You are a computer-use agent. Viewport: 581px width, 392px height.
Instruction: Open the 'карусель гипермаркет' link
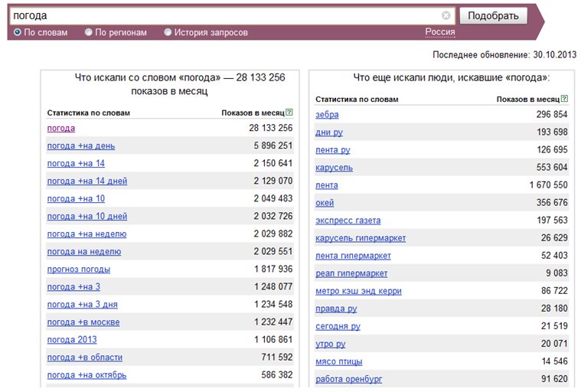pyautogui.click(x=361, y=238)
